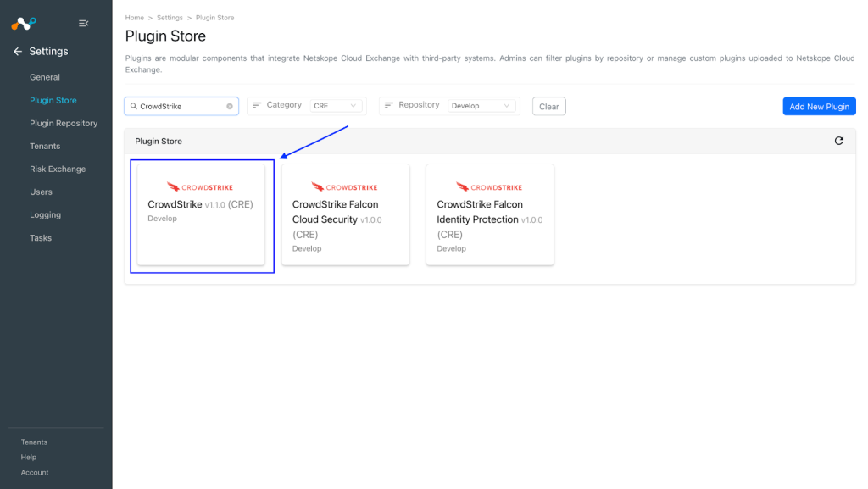Open CrowdStrike Falcon Cloud Security plugin card
The image size is (868, 489).
pos(346,215)
